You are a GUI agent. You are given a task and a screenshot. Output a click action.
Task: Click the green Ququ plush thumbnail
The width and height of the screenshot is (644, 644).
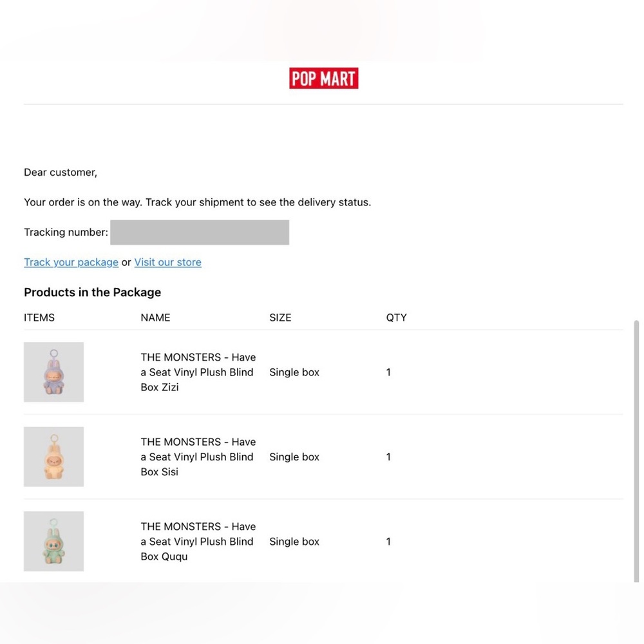point(53,541)
